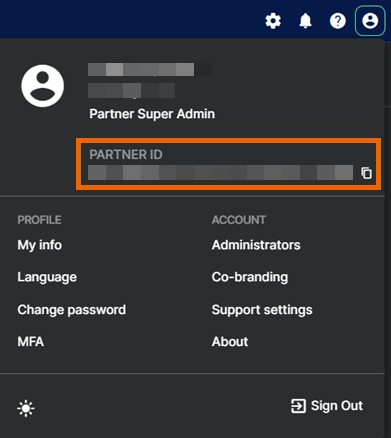Click the PARTNER ID label

tap(126, 155)
